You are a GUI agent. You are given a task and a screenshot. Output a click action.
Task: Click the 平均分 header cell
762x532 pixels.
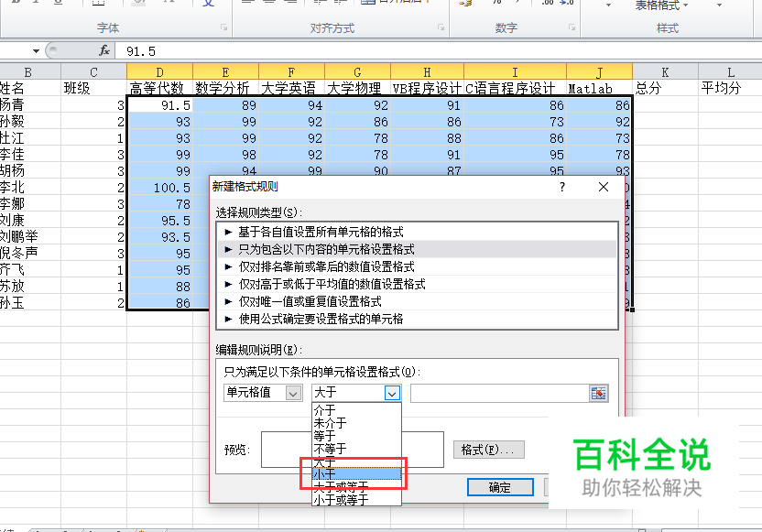click(731, 88)
